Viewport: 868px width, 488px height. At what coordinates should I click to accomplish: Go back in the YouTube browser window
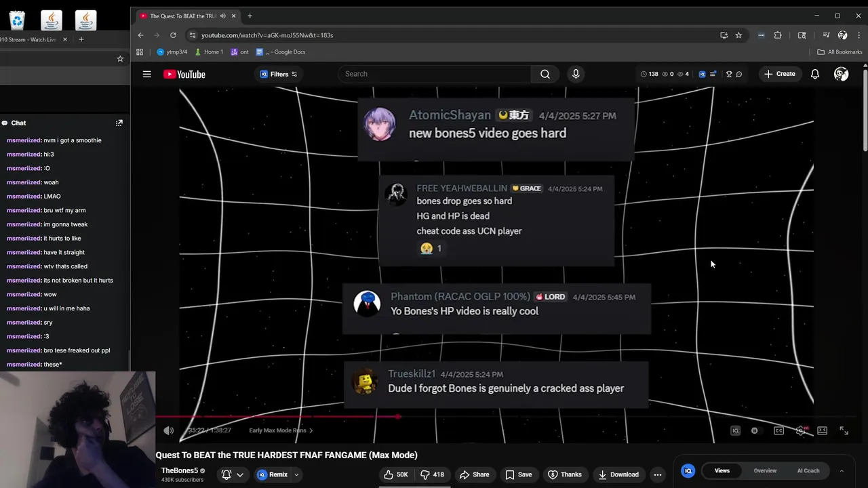[x=140, y=35]
